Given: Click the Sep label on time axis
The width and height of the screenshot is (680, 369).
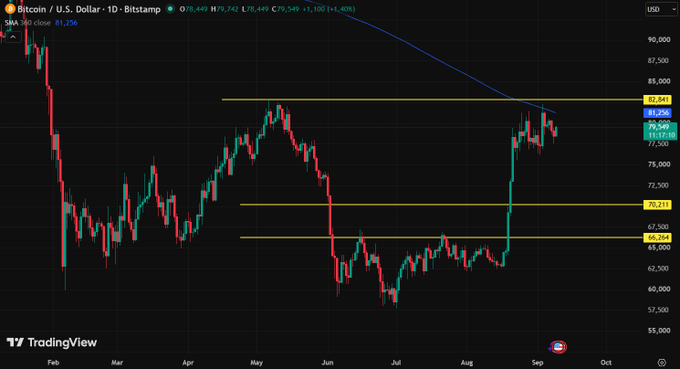Looking at the screenshot, I should [x=537, y=362].
